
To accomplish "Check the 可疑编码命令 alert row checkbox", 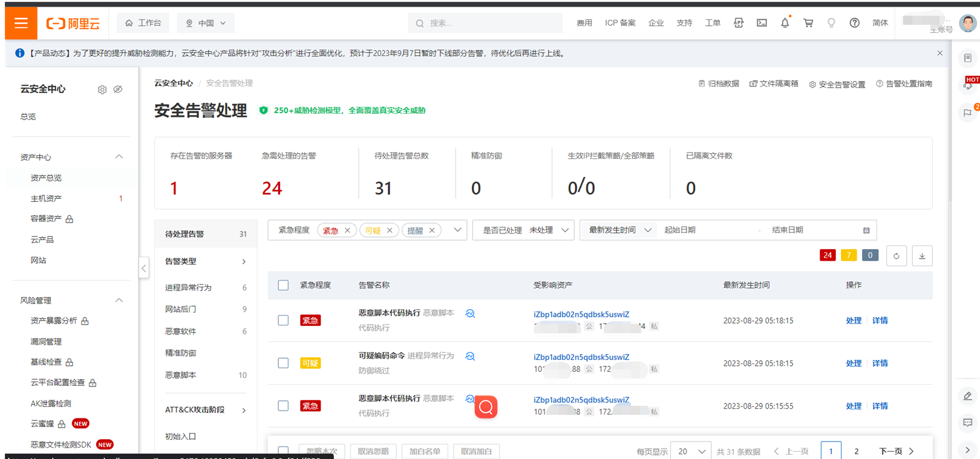I will 283,363.
